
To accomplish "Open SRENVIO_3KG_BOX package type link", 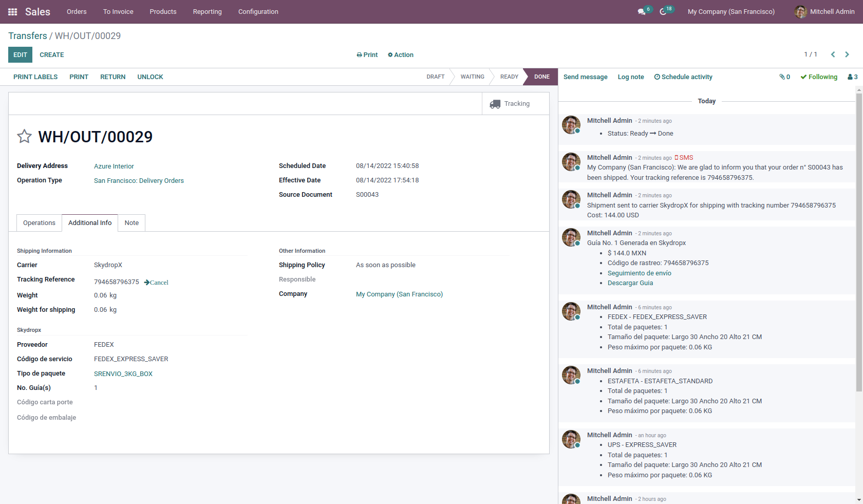I will (123, 374).
